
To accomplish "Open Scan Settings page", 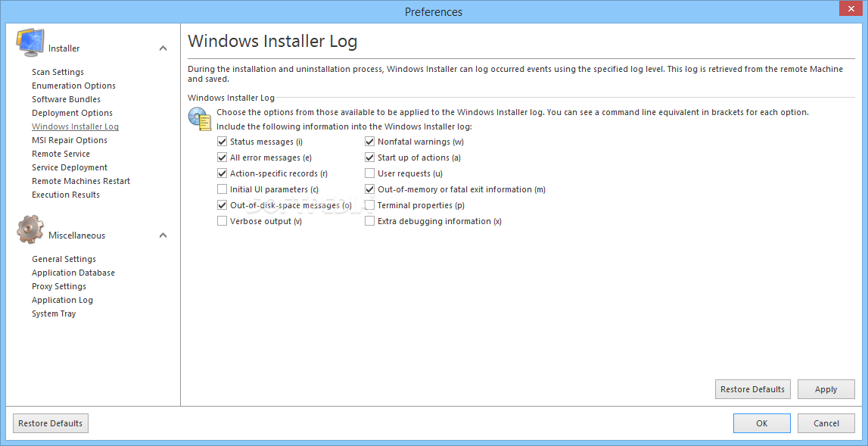I will click(58, 72).
